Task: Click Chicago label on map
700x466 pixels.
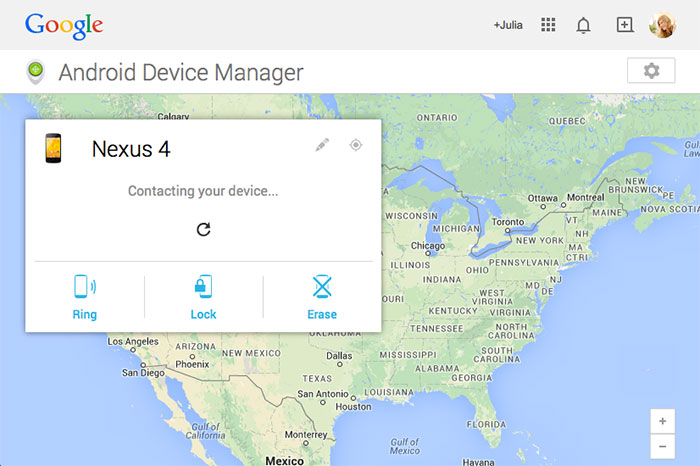Action: coord(428,246)
